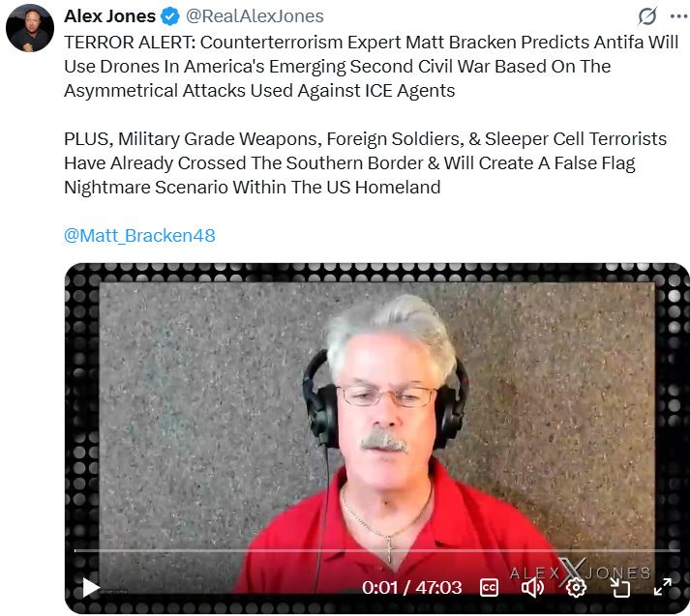Toggle closed captions CC button
This screenshot has width=690, height=616.
(x=489, y=588)
